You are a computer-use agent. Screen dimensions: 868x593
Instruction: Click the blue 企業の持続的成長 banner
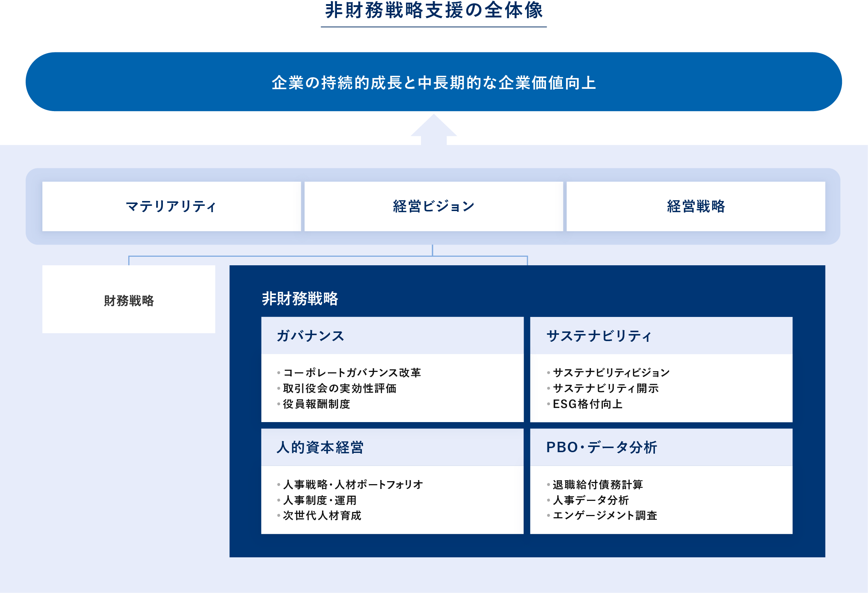click(434, 82)
